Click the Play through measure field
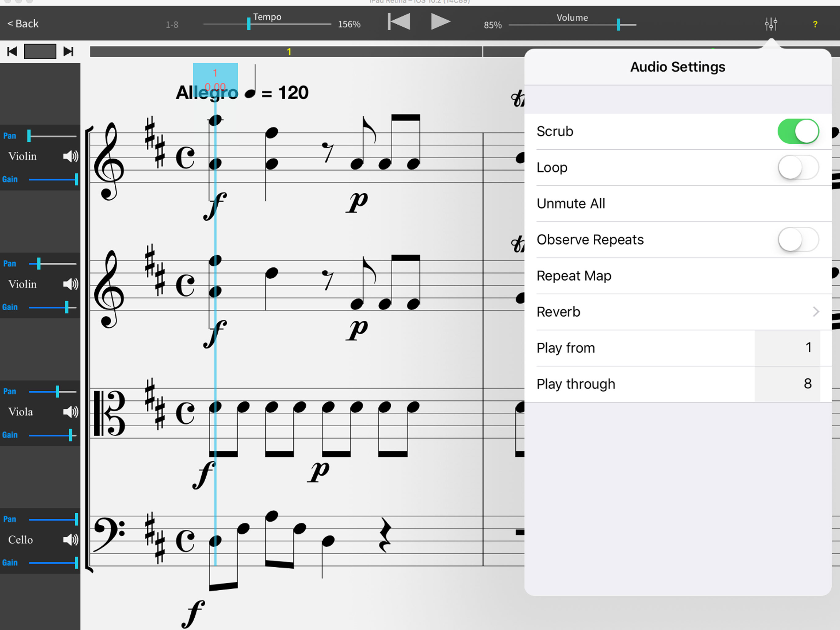Image resolution: width=840 pixels, height=630 pixels. coord(787,384)
